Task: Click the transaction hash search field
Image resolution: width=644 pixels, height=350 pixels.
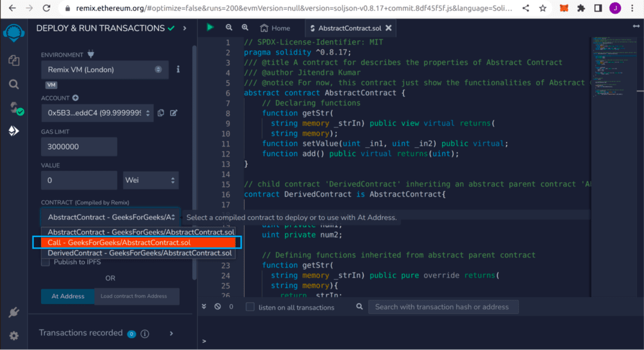Action: click(x=443, y=307)
